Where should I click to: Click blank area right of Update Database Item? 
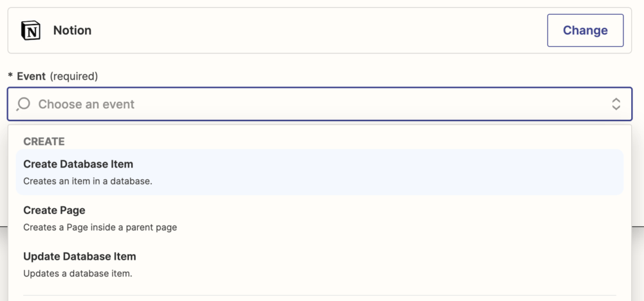pos(386,264)
